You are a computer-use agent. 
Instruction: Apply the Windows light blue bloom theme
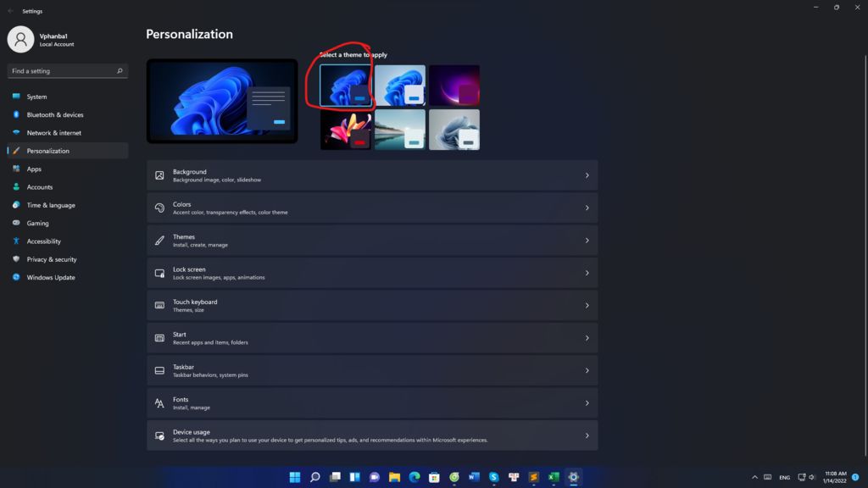click(400, 86)
